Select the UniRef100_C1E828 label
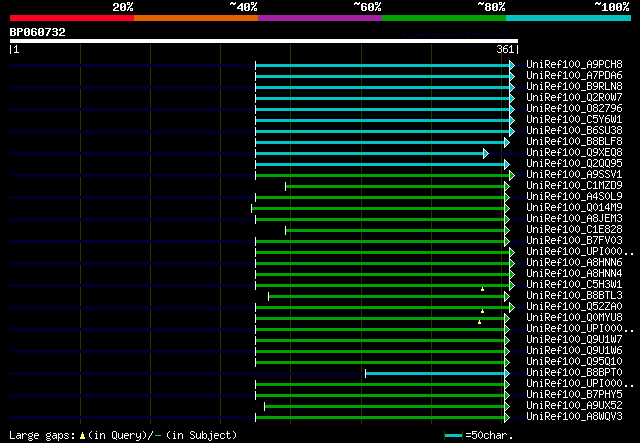The image size is (640, 443). tap(574, 229)
